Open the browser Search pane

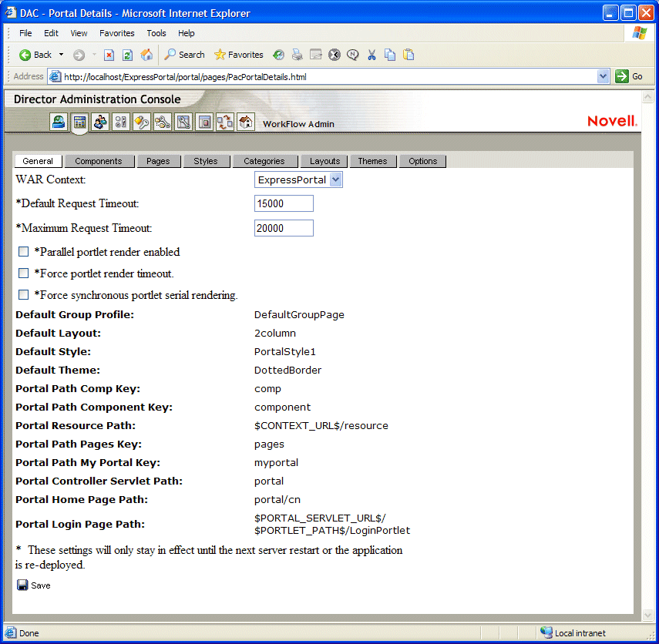[x=184, y=55]
